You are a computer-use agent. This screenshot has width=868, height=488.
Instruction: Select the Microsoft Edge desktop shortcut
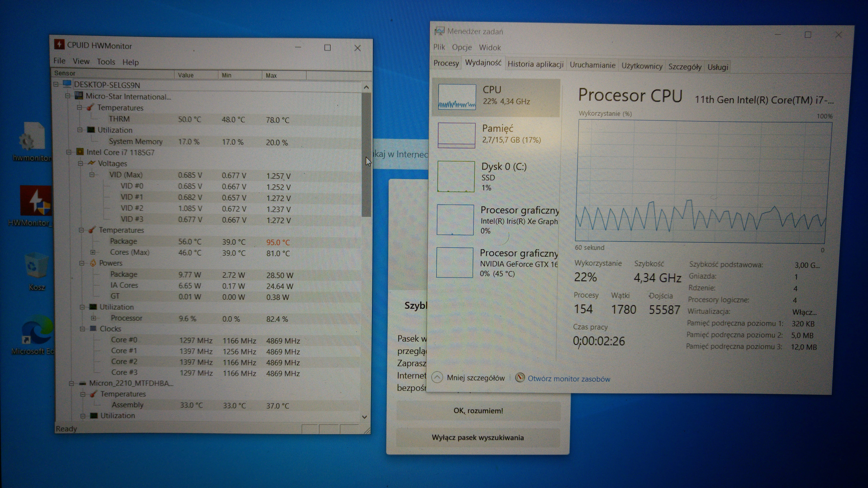click(x=33, y=335)
